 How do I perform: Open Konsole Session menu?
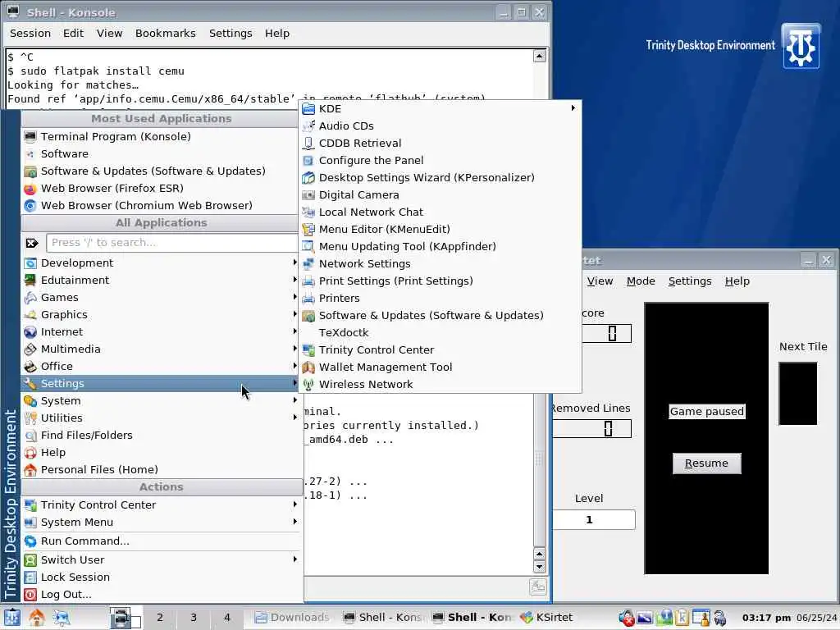[x=30, y=33]
